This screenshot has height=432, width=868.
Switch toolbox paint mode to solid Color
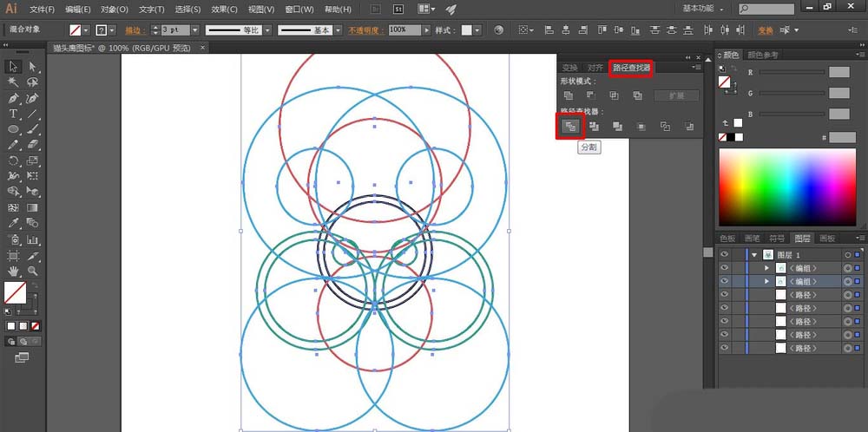coord(11,326)
